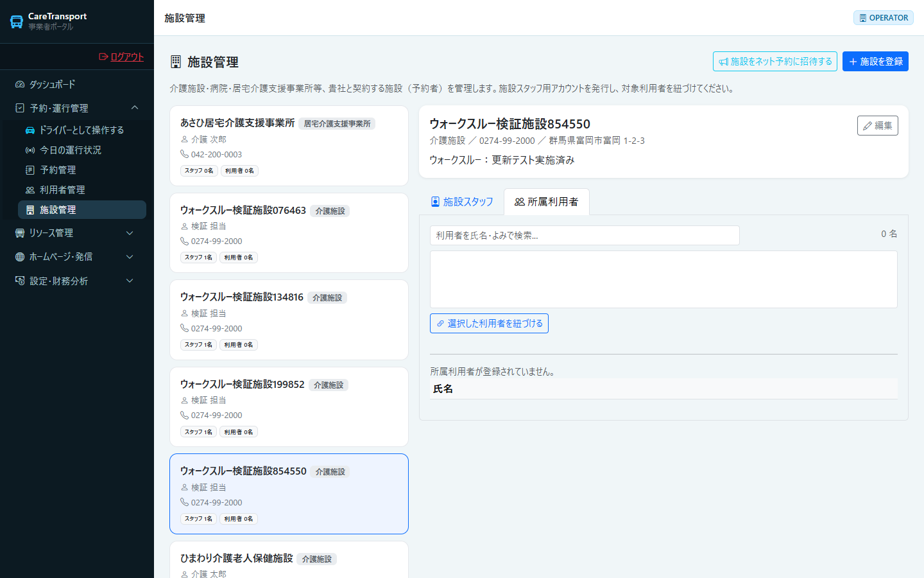924x578 pixels.
Task: Click the 予約・運行管理 calendar icon
Action: point(20,108)
